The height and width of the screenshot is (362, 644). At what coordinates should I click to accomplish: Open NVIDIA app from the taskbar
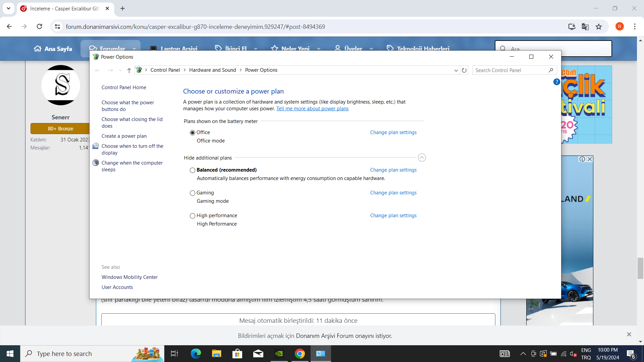click(279, 354)
